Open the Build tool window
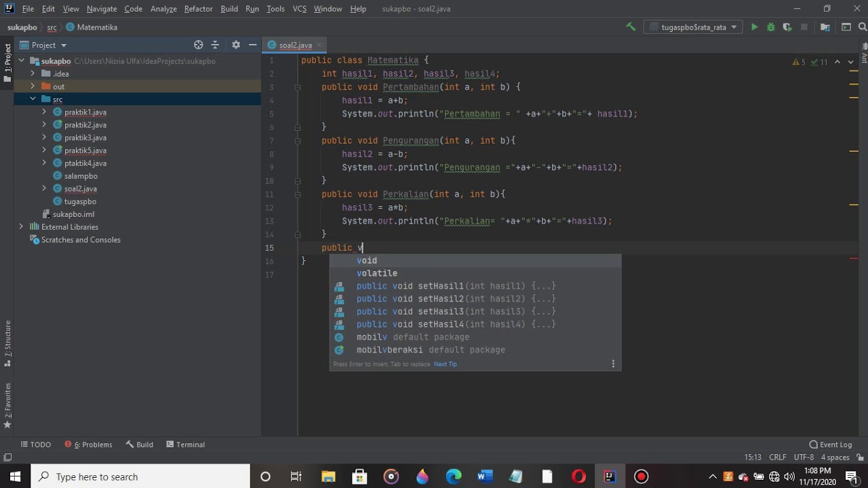The width and height of the screenshot is (868, 488). (x=140, y=445)
